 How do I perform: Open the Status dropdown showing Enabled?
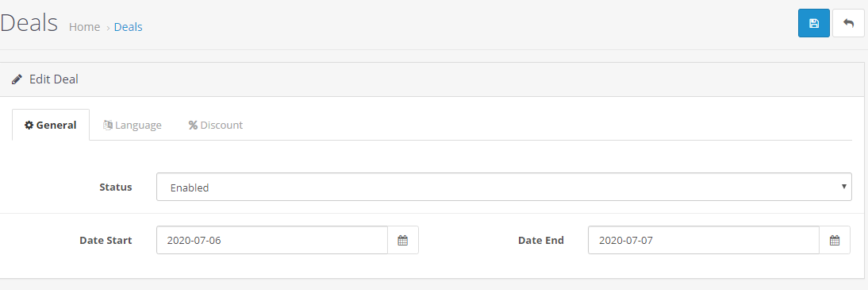(504, 187)
